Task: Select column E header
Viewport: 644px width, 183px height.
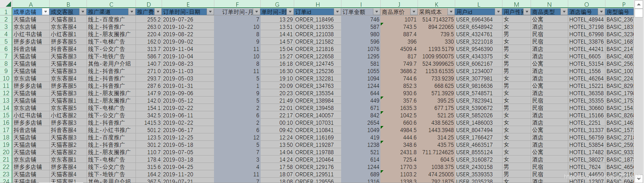Action: (x=188, y=4)
